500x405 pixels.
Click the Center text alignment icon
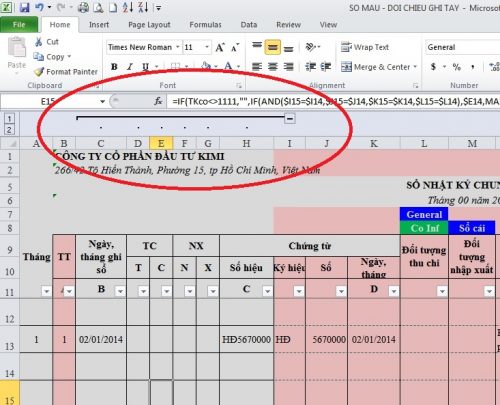[x=273, y=67]
